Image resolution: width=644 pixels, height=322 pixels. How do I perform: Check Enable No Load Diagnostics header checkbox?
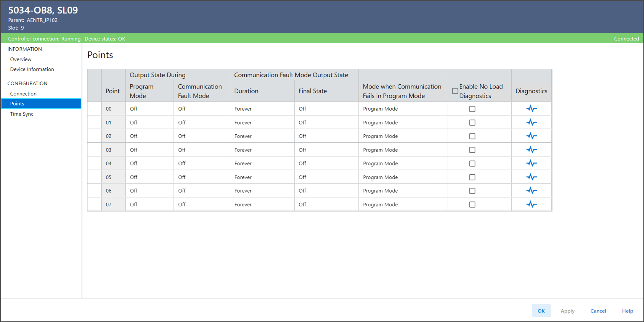coord(455,91)
